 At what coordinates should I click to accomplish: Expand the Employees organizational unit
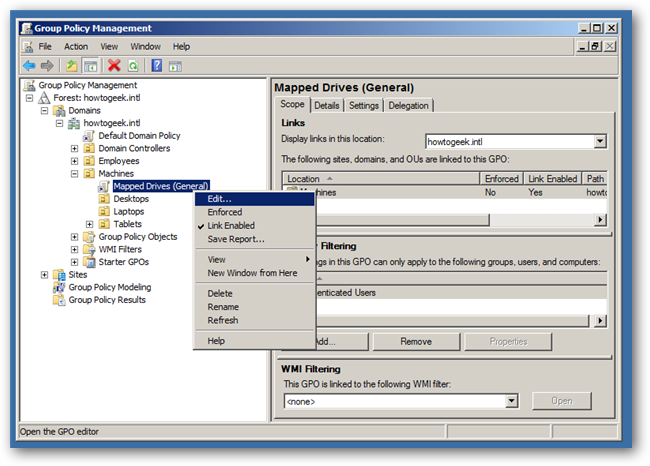tap(74, 161)
